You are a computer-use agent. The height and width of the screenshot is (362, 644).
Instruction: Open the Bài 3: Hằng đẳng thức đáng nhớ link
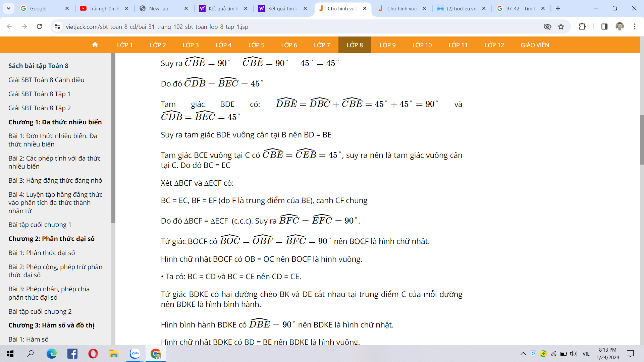pyautogui.click(x=55, y=180)
